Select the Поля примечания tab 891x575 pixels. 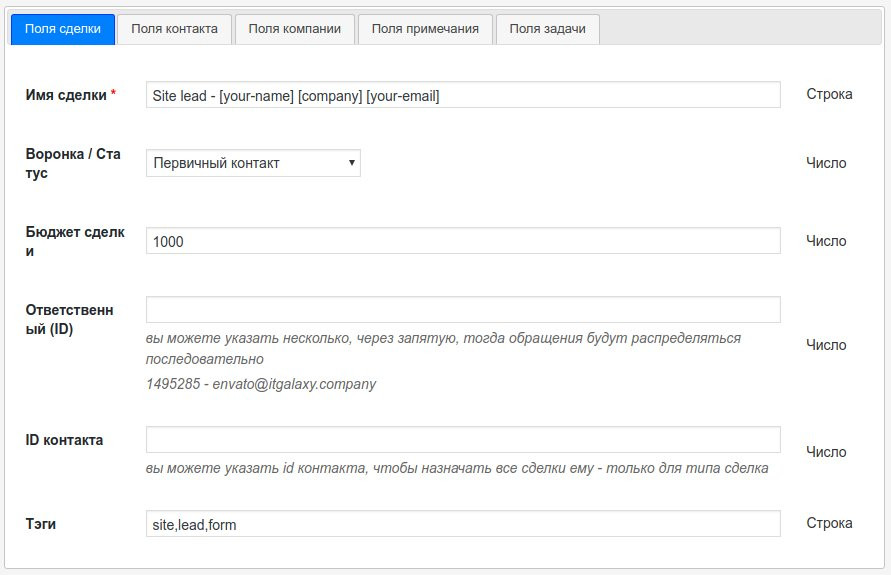[425, 29]
